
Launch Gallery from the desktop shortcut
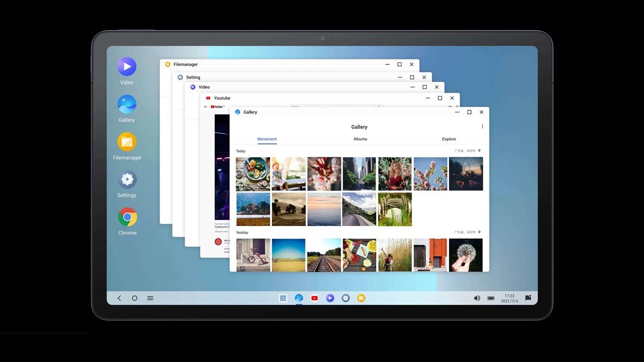click(126, 104)
